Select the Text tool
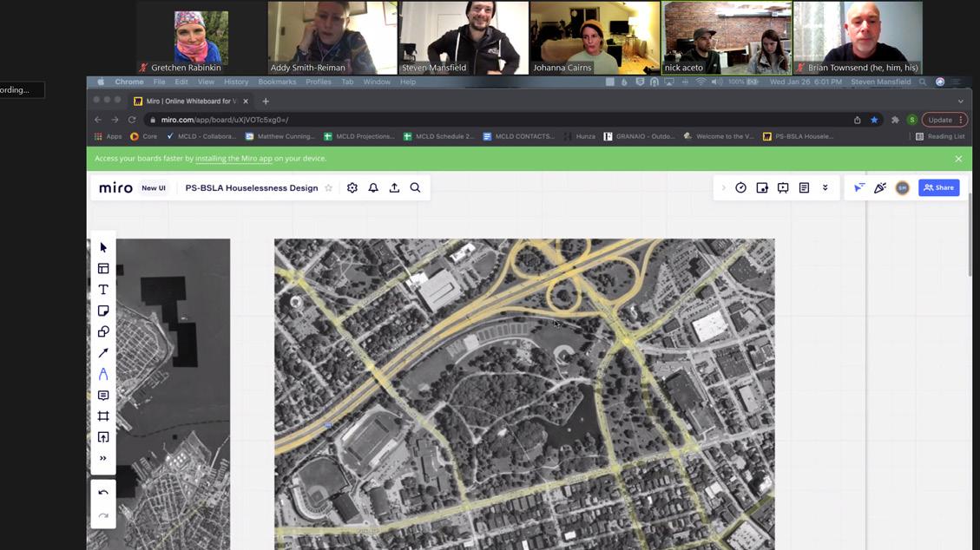980x550 pixels. 103,290
